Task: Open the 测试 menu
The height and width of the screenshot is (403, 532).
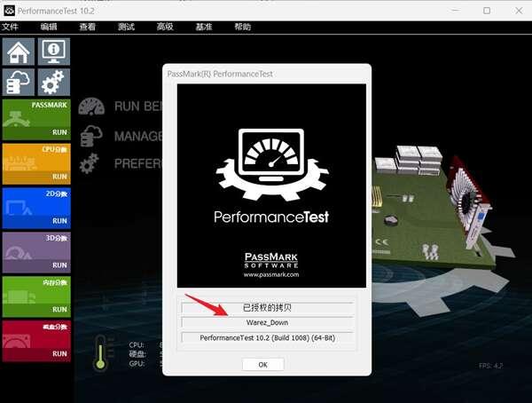Action: [126, 27]
